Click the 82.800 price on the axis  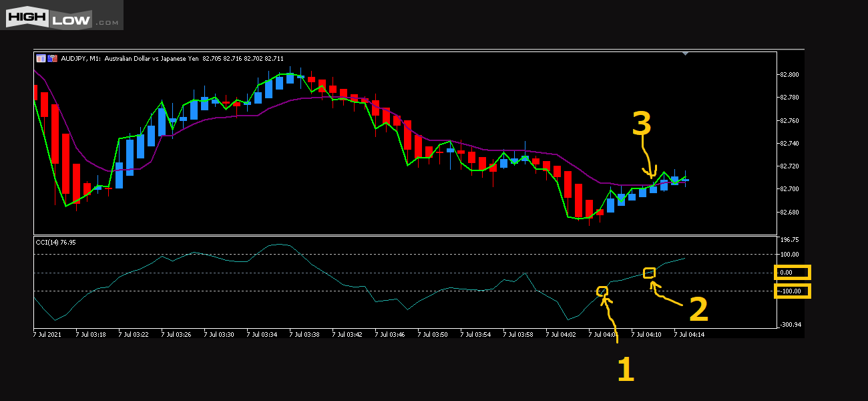[x=789, y=75]
